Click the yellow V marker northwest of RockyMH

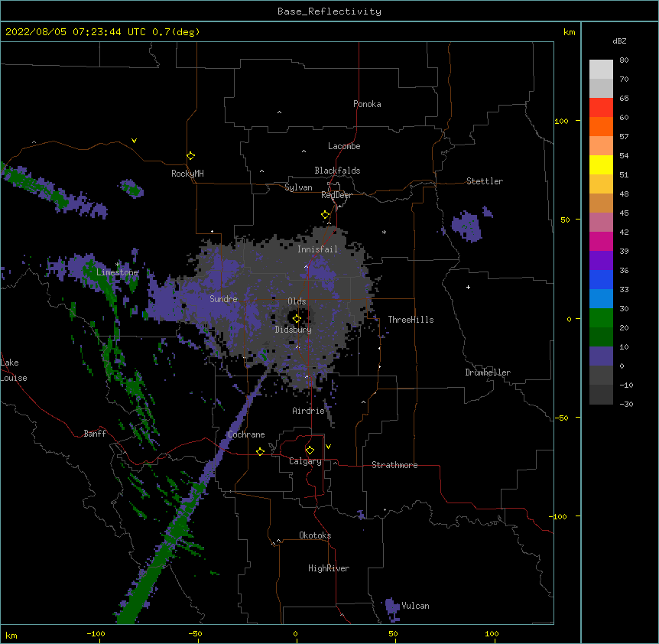point(134,141)
